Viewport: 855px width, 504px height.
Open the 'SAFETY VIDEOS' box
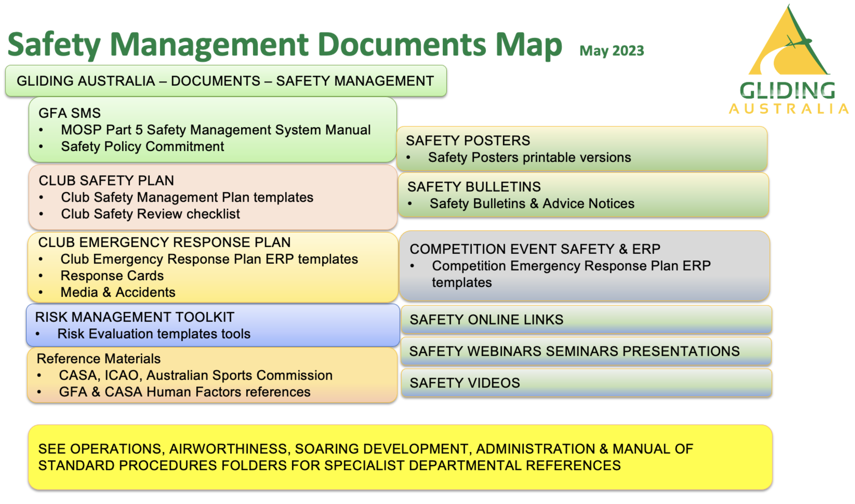586,383
